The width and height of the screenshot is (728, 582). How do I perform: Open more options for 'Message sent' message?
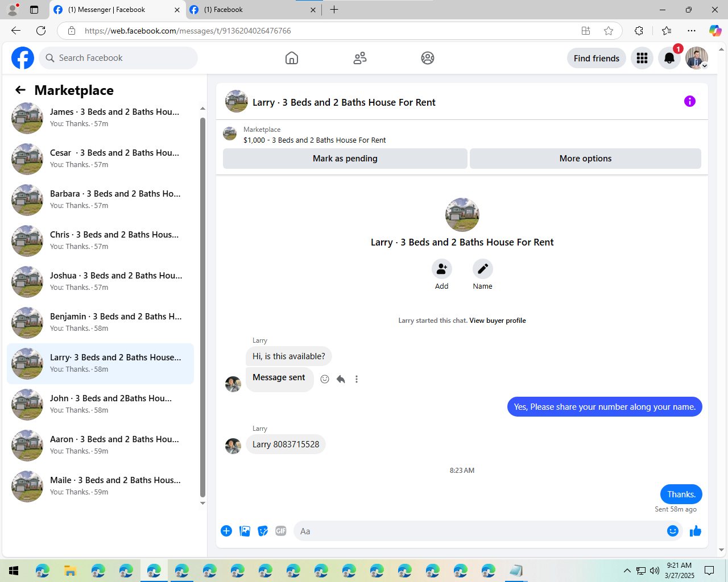[x=357, y=379]
